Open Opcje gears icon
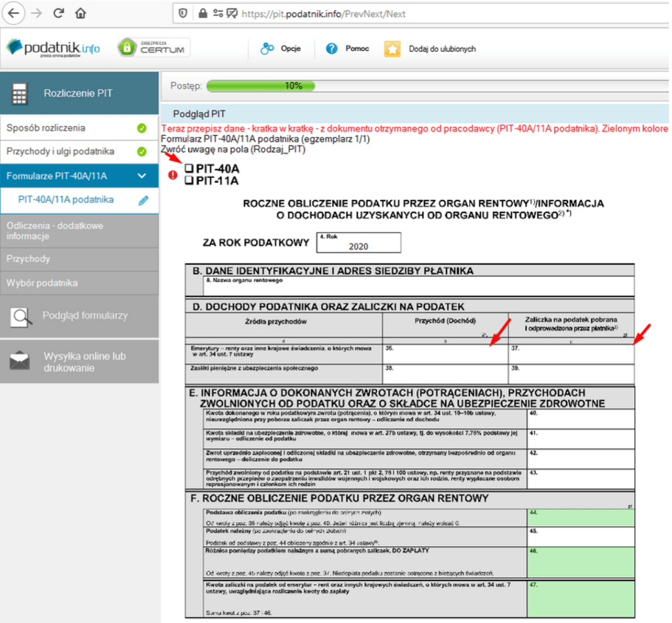Image resolution: width=672 pixels, height=623 pixels. 267,49
